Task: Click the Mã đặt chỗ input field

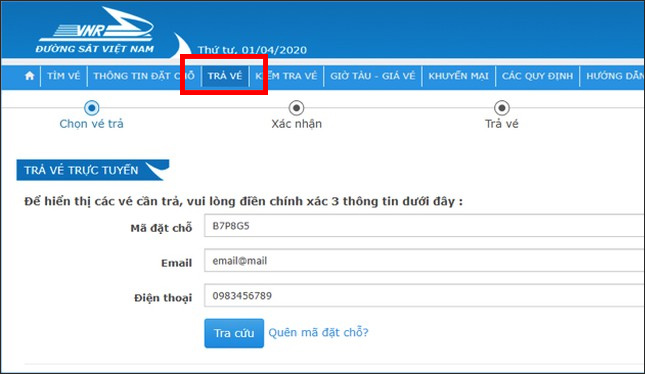Action: pyautogui.click(x=424, y=225)
